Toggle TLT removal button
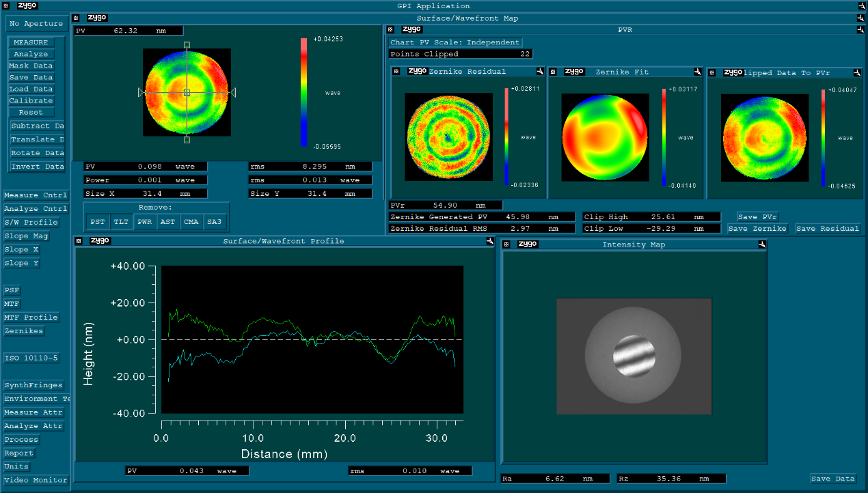The height and width of the screenshot is (493, 868). (120, 221)
